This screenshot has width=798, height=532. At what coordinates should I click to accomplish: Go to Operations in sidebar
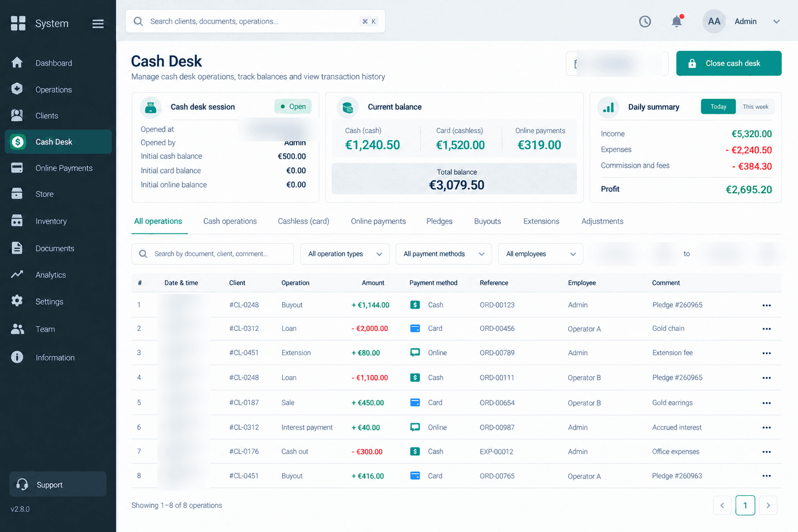[x=58, y=89]
